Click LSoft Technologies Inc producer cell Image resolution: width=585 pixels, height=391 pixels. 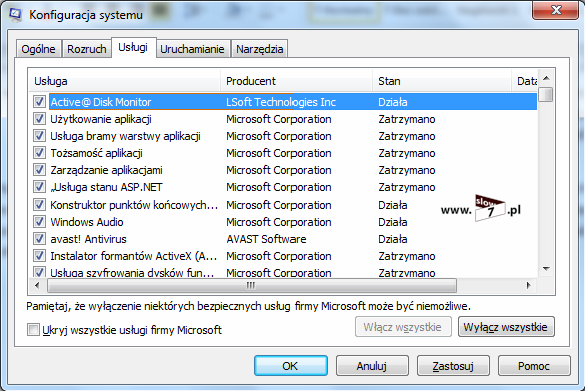(x=281, y=102)
